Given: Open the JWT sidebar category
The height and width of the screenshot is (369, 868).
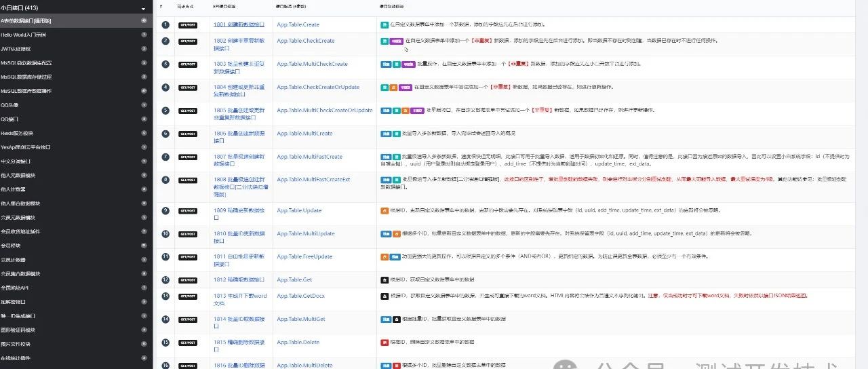Looking at the screenshot, I should tap(15, 49).
